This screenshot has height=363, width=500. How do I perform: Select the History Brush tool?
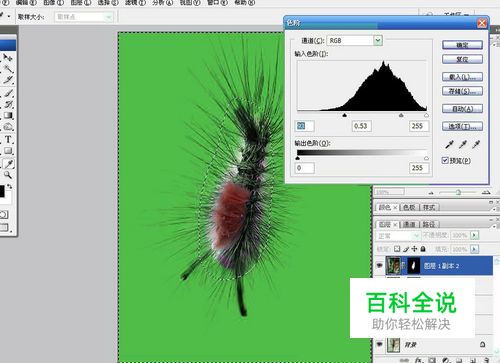tap(8, 104)
